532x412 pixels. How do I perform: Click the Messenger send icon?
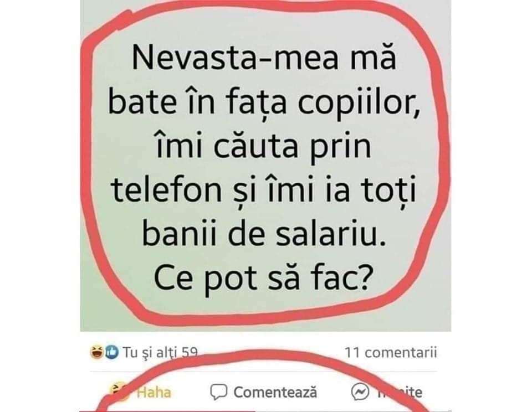pyautogui.click(x=360, y=392)
